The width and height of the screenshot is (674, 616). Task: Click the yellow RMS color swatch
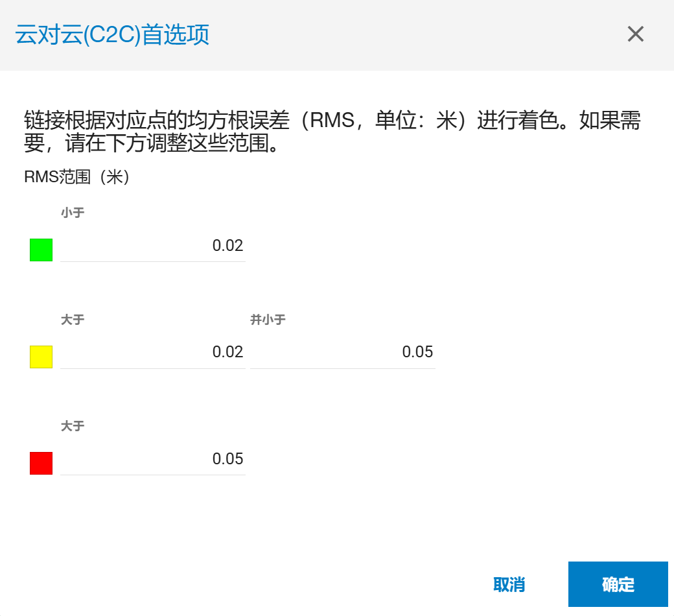click(x=41, y=357)
